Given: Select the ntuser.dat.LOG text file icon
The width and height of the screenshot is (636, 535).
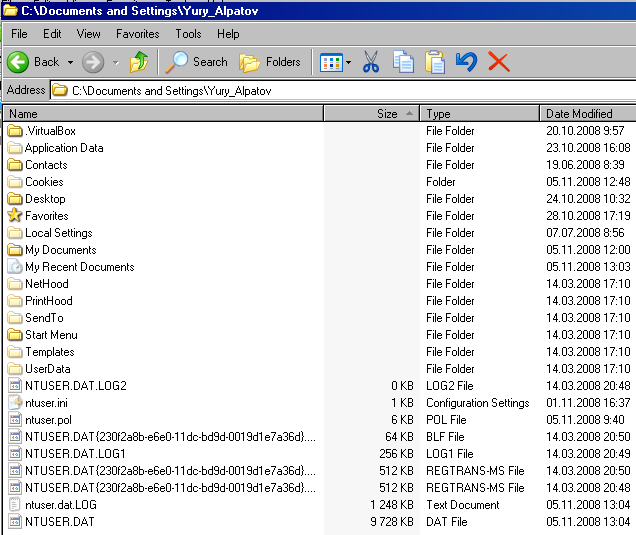Looking at the screenshot, I should pos(15,505).
